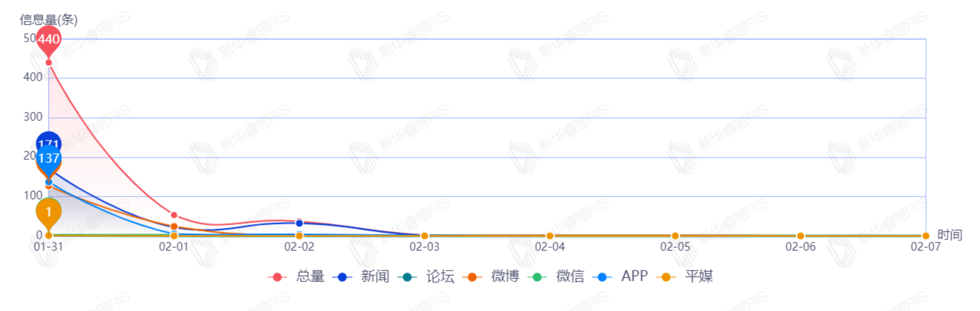Screen dimensions: 980x311
Task: Hide the 微博 series in legend
Action: [491, 277]
